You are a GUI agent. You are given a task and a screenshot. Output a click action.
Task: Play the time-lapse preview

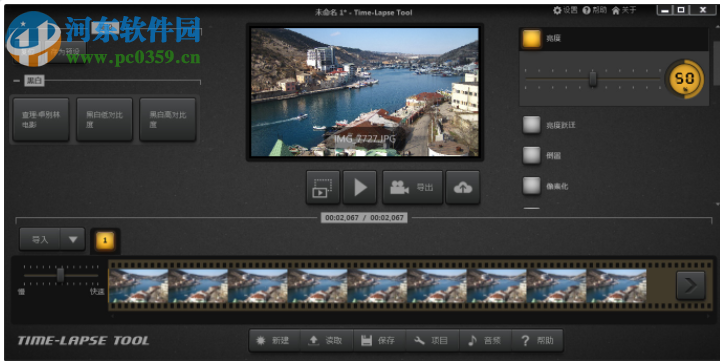[360, 187]
